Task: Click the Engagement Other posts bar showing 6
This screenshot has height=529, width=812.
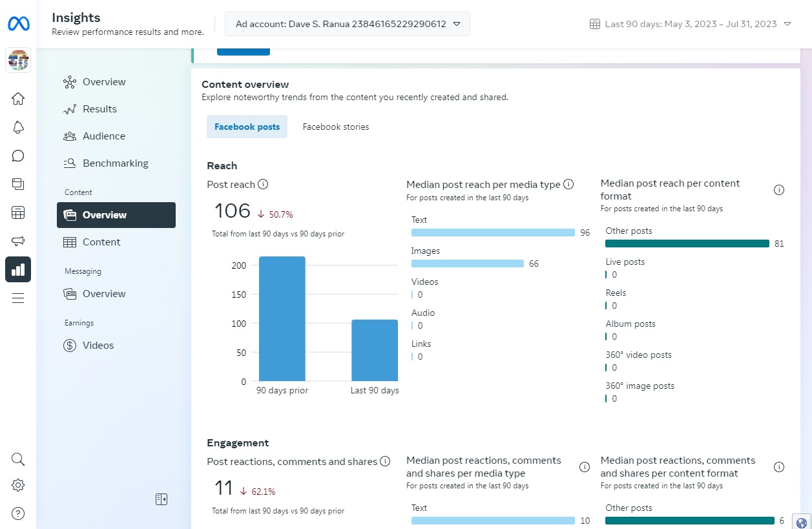Action: [690, 521]
